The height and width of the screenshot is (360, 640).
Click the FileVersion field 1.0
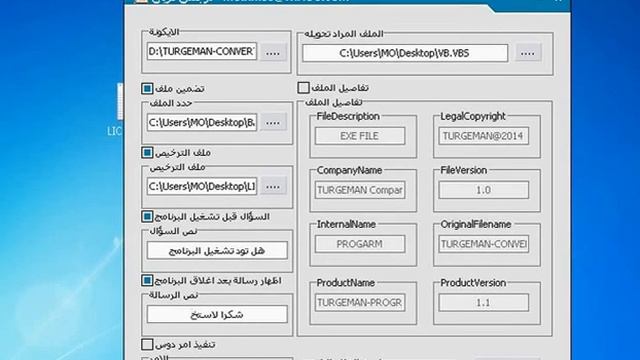coord(483,190)
